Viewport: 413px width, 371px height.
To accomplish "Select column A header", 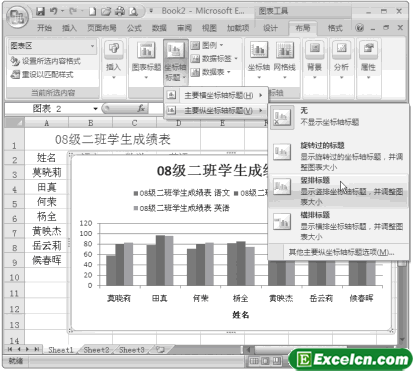I will coord(46,123).
